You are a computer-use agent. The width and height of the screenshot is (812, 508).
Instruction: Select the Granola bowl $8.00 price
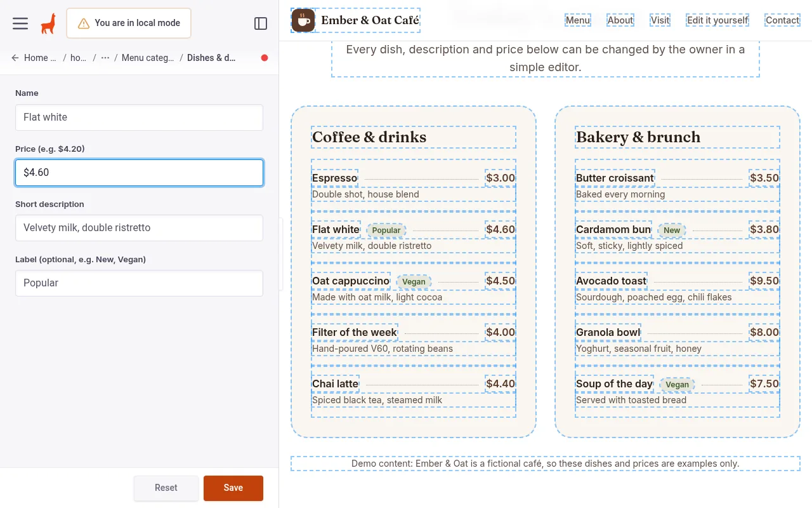tap(764, 332)
